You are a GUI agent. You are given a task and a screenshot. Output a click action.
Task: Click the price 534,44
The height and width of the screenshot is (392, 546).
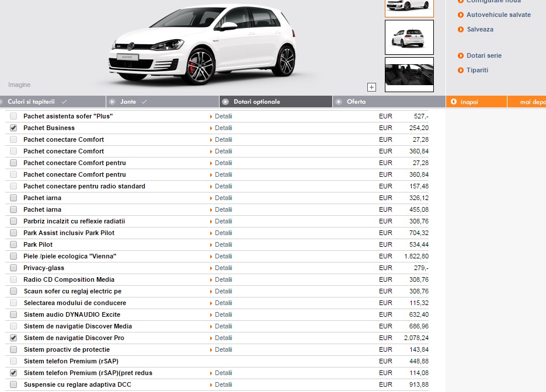coord(419,244)
